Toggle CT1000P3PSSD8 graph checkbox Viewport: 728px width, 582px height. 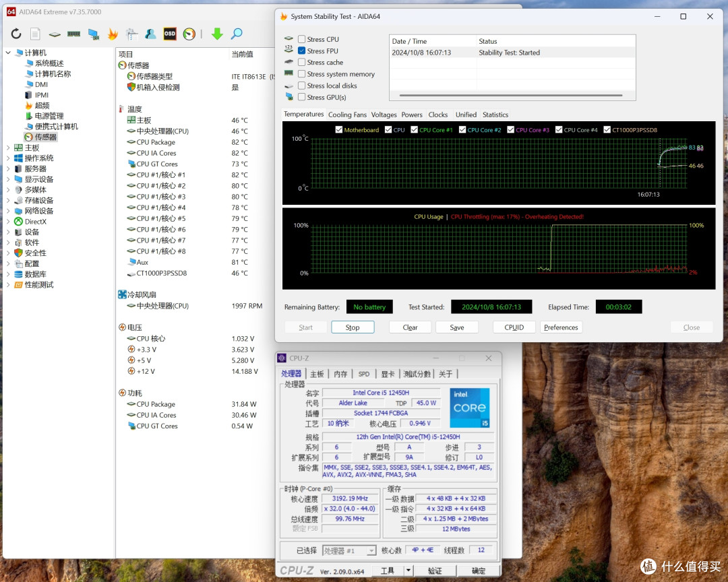click(607, 130)
